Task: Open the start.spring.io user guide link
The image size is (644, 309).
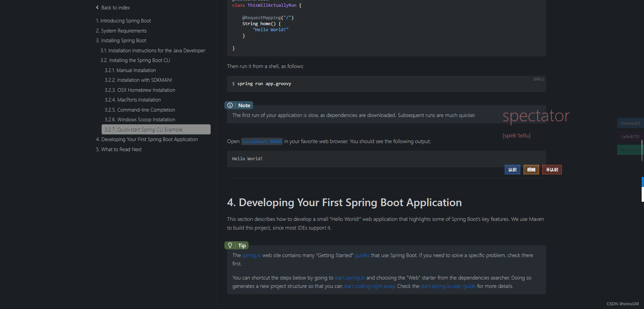Action: 448,286
